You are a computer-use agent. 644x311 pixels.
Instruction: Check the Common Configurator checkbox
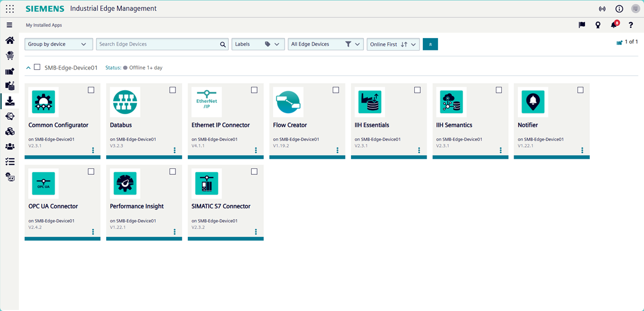[91, 90]
